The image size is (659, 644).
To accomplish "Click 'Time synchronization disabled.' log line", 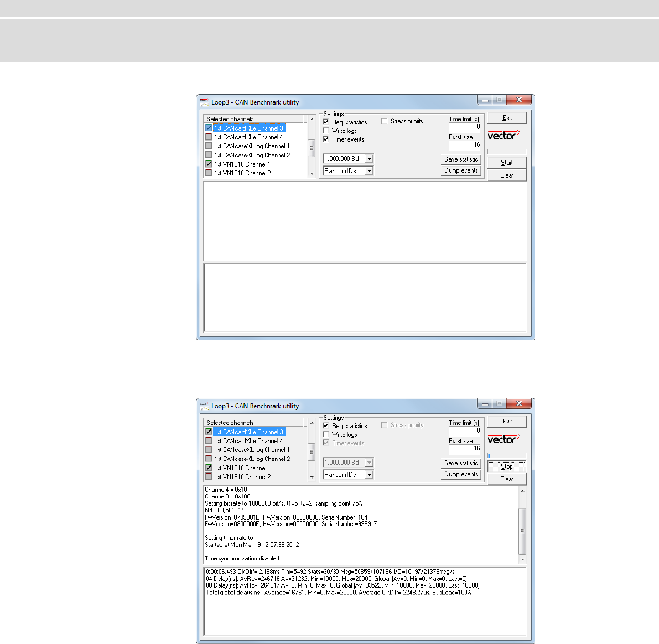I will point(242,558).
